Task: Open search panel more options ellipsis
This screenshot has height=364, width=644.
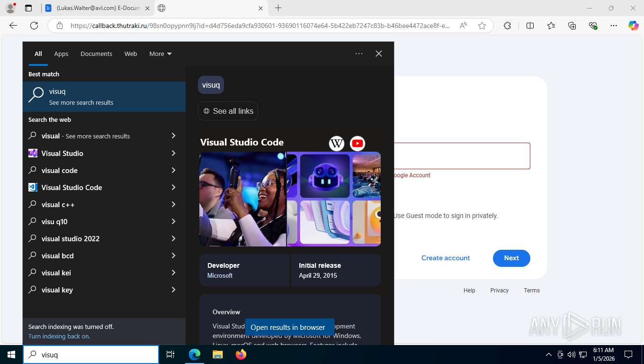Action: click(x=359, y=54)
